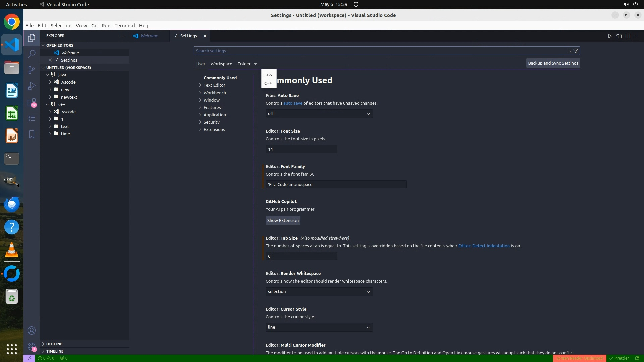
Task: Click the split editor right icon
Action: 628,36
